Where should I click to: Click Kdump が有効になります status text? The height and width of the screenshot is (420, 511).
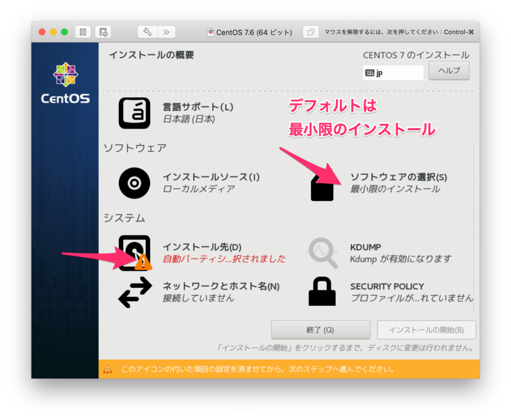pyautogui.click(x=400, y=259)
